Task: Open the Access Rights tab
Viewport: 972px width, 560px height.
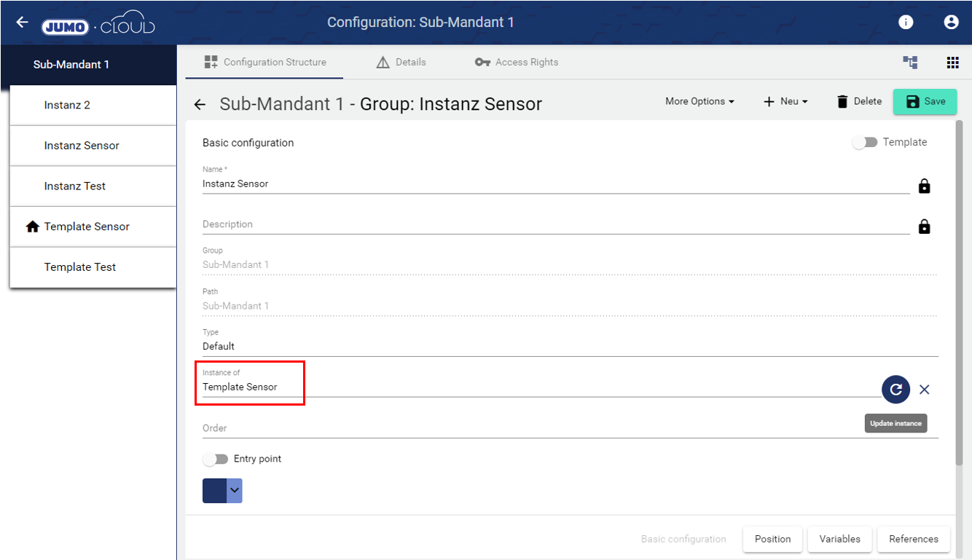Action: pyautogui.click(x=517, y=63)
